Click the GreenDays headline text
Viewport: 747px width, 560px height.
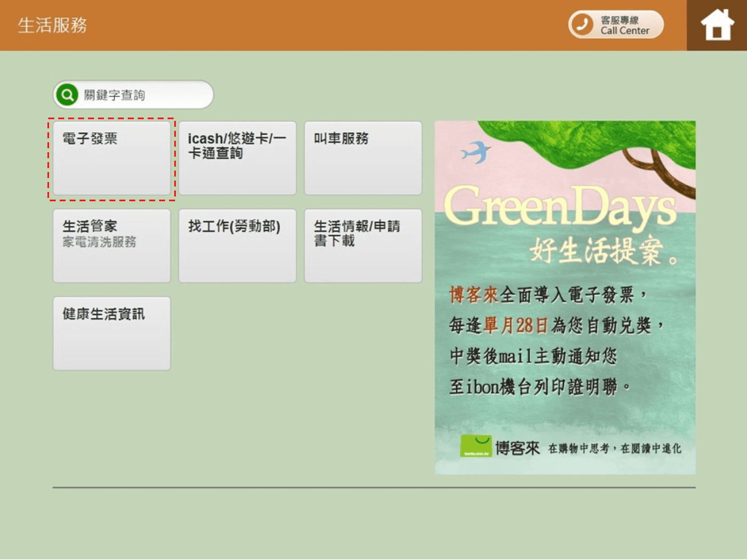[x=560, y=207]
